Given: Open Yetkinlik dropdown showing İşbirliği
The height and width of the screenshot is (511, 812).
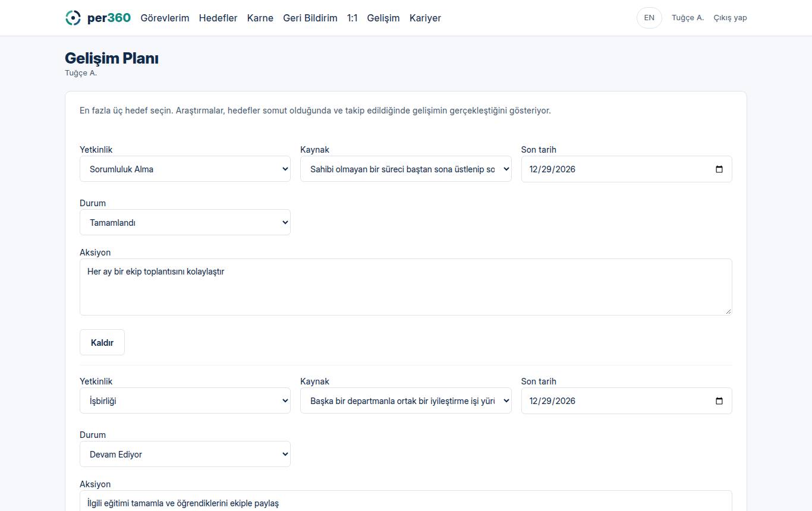Looking at the screenshot, I should 185,400.
